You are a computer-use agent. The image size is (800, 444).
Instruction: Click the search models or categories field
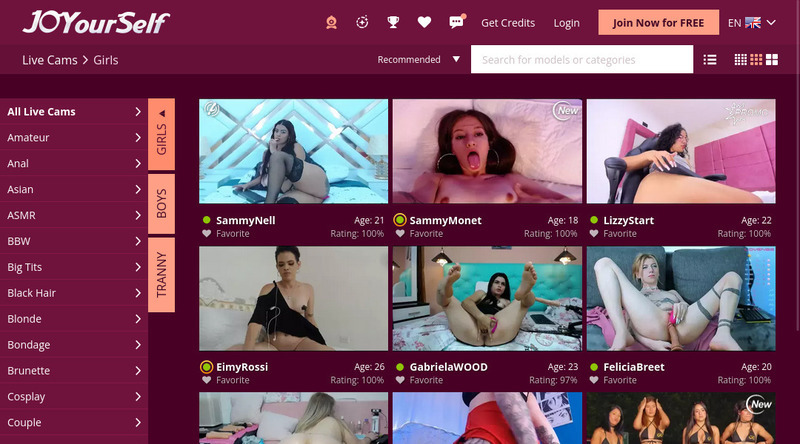pyautogui.click(x=582, y=60)
